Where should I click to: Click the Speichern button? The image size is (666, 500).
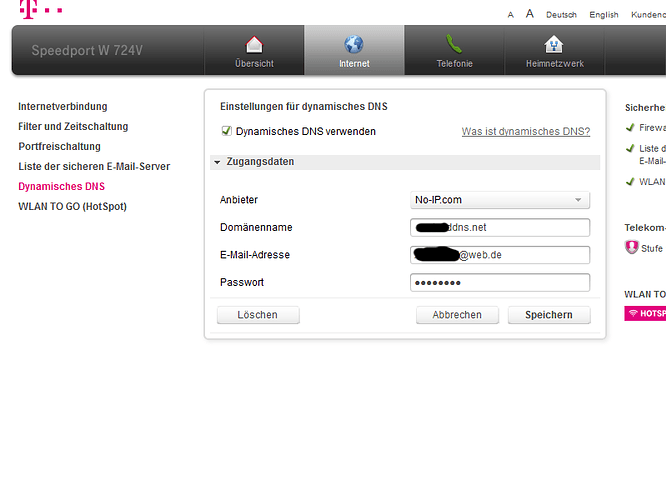(x=549, y=315)
